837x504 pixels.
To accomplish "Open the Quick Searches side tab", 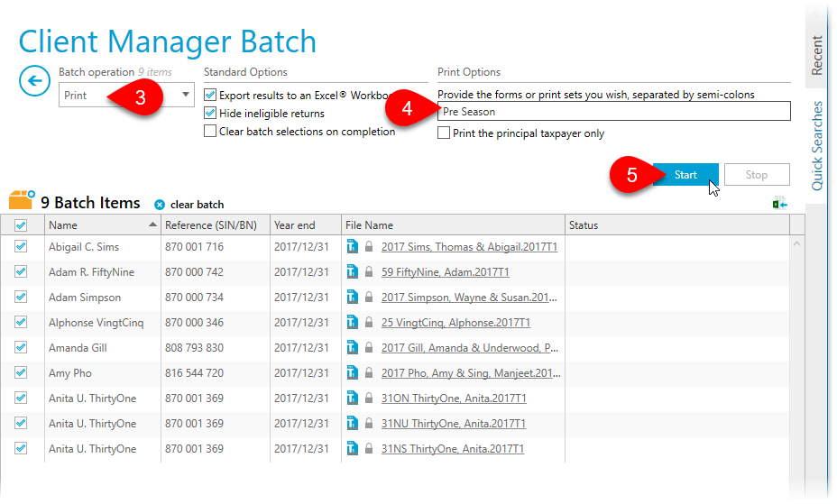I will point(817,145).
